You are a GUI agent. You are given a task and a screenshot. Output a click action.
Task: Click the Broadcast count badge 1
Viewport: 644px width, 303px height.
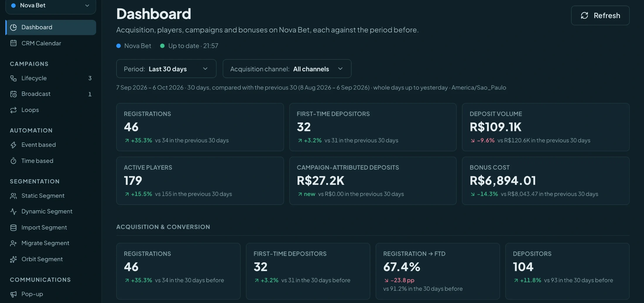(90, 94)
